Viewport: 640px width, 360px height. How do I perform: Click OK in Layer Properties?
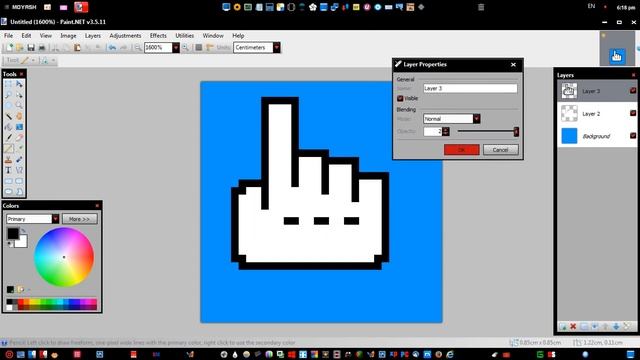click(x=462, y=150)
